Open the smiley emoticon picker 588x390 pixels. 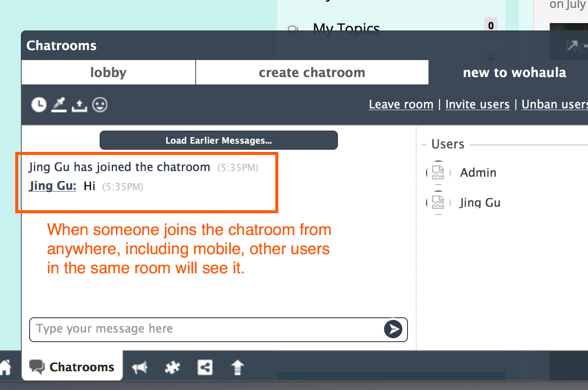click(x=100, y=104)
